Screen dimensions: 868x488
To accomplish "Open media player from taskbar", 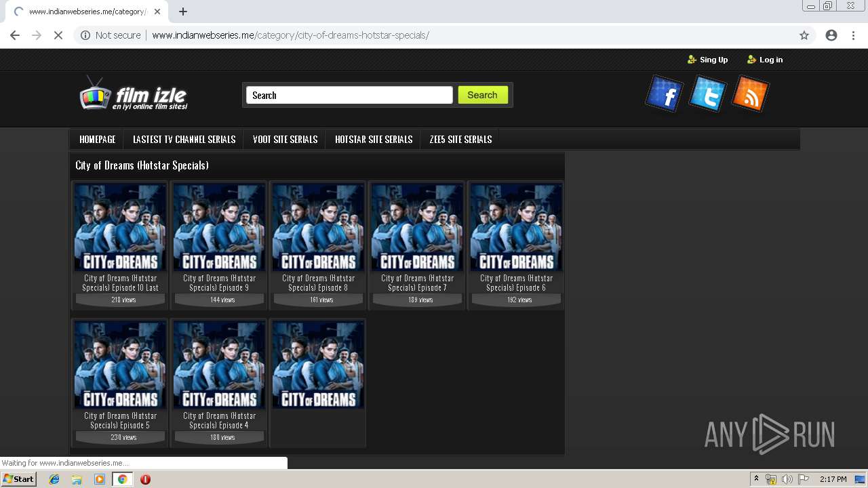I will click(x=100, y=479).
